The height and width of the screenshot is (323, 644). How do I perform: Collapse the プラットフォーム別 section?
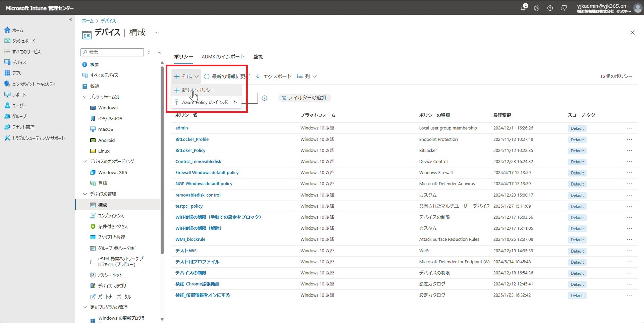(85, 97)
